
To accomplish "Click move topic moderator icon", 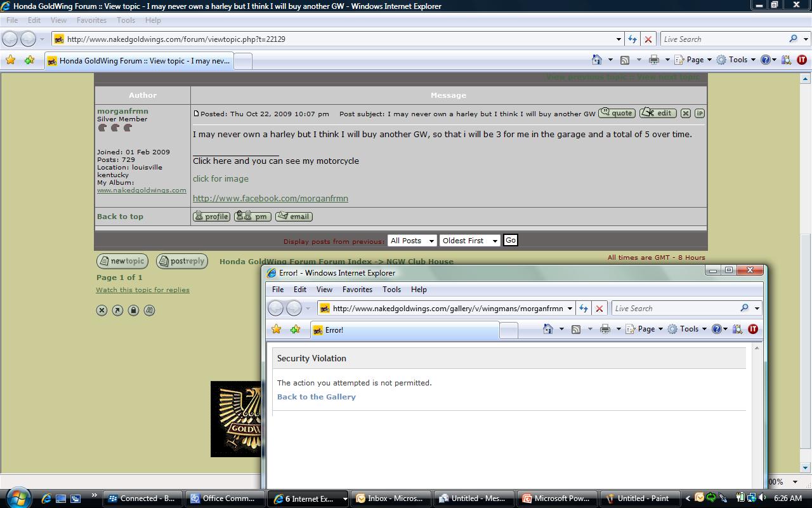I will coord(117,310).
